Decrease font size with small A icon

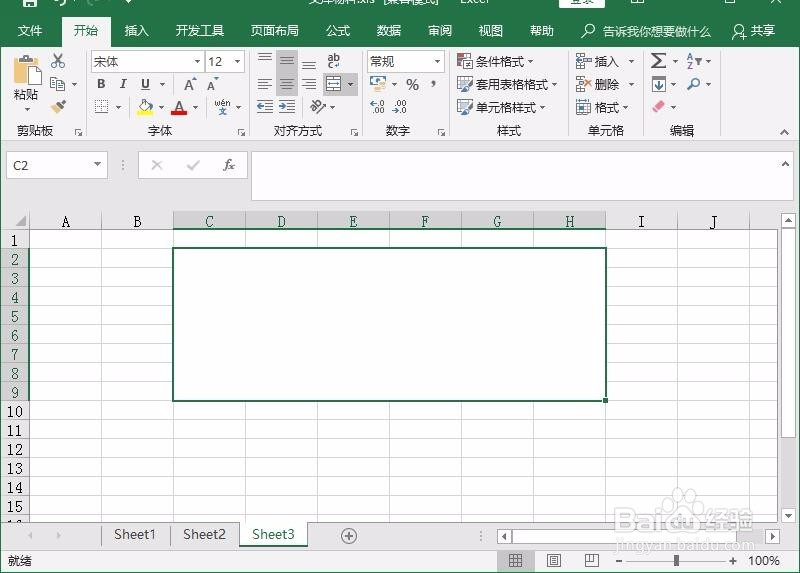click(212, 84)
